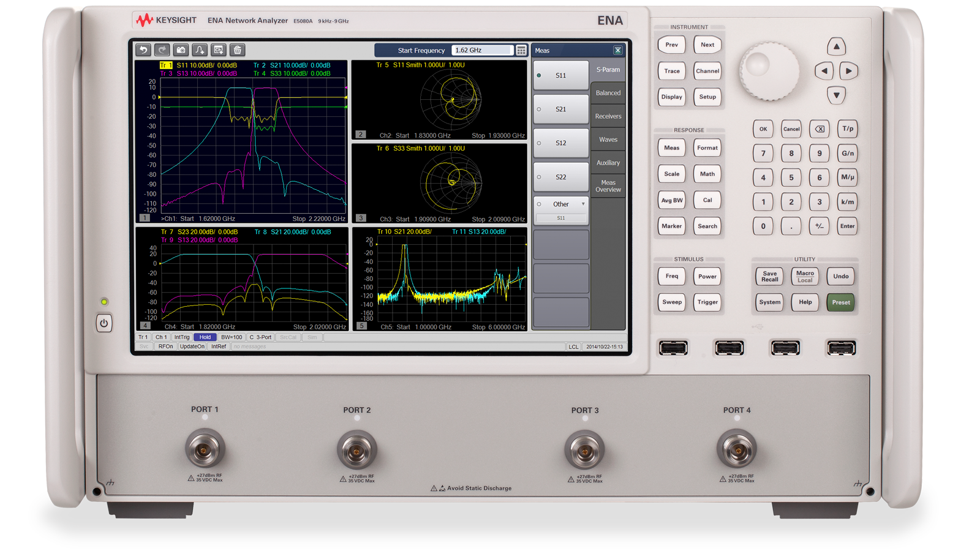Select the S22 measurement parameter
Image resolution: width=980 pixels, height=551 pixels.
pyautogui.click(x=560, y=177)
